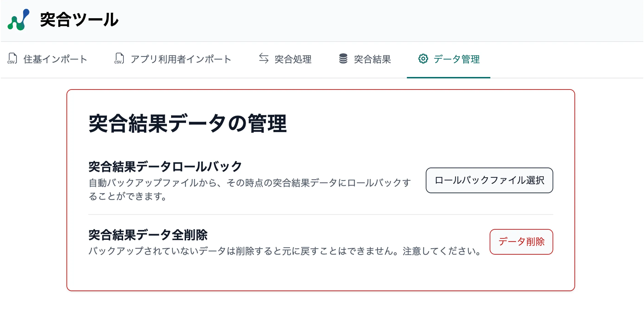Viewport: 644px width, 313px height.
Task: Switch to the アプリ利用者インポート tab
Action: tap(181, 59)
